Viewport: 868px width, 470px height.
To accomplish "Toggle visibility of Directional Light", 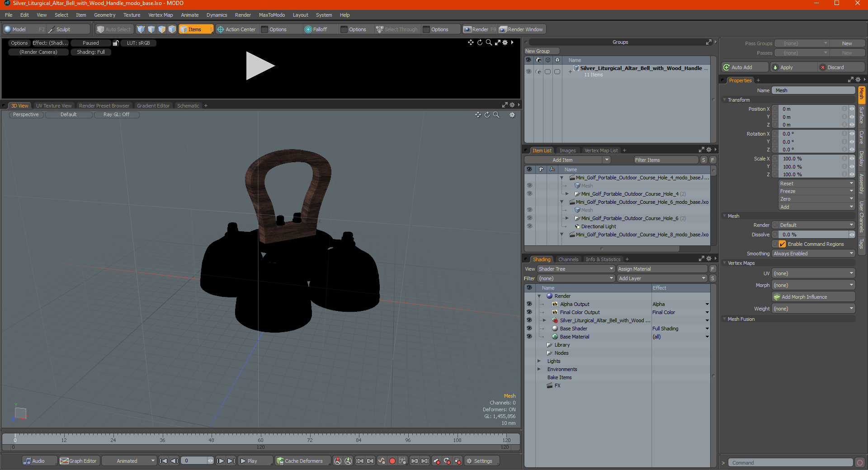I will click(x=529, y=226).
